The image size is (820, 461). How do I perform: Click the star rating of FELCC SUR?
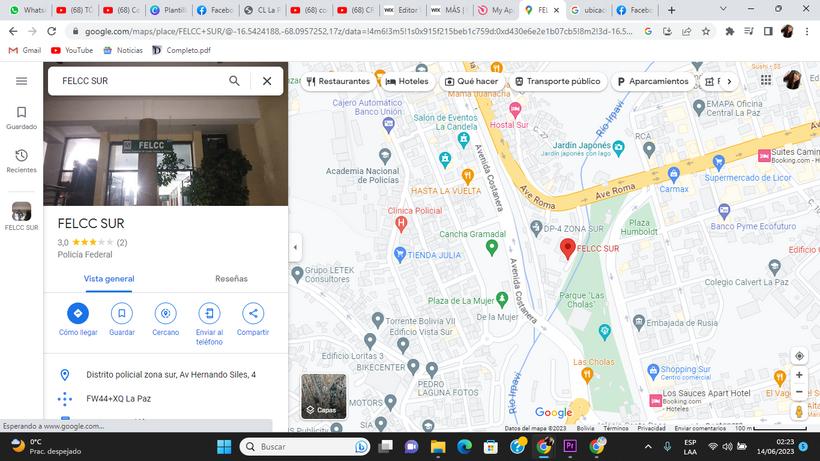click(x=92, y=242)
